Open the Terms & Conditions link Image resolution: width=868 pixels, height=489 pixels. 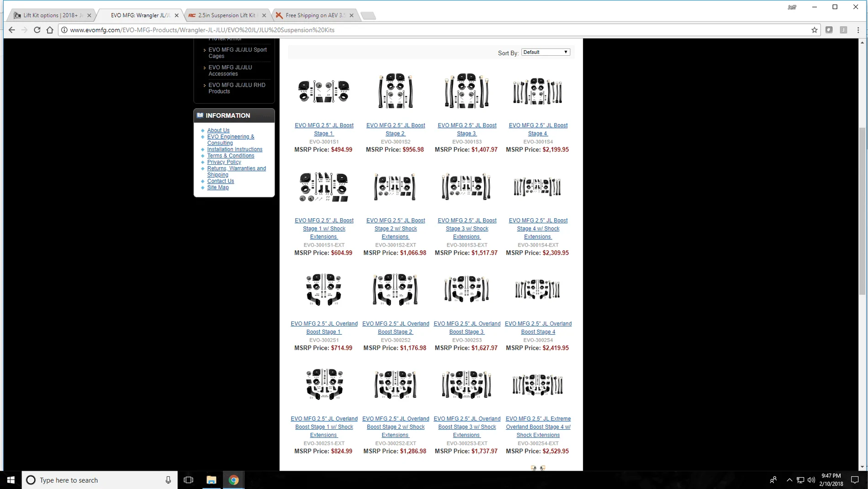point(231,156)
